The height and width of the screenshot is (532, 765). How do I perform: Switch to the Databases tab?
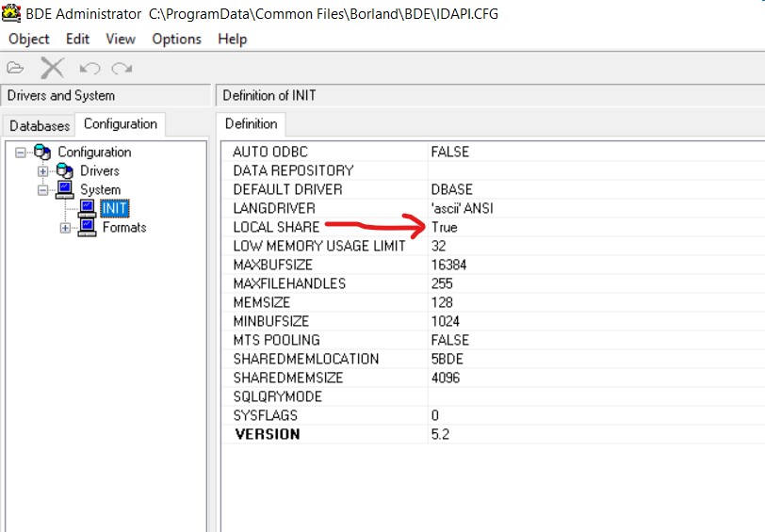pyautogui.click(x=40, y=125)
